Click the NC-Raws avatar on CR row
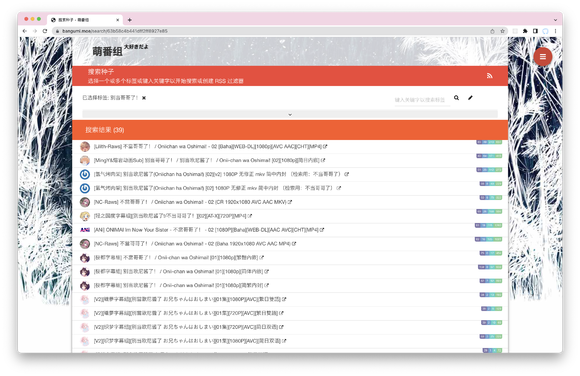Image resolution: width=580 pixels, height=376 pixels. click(85, 202)
